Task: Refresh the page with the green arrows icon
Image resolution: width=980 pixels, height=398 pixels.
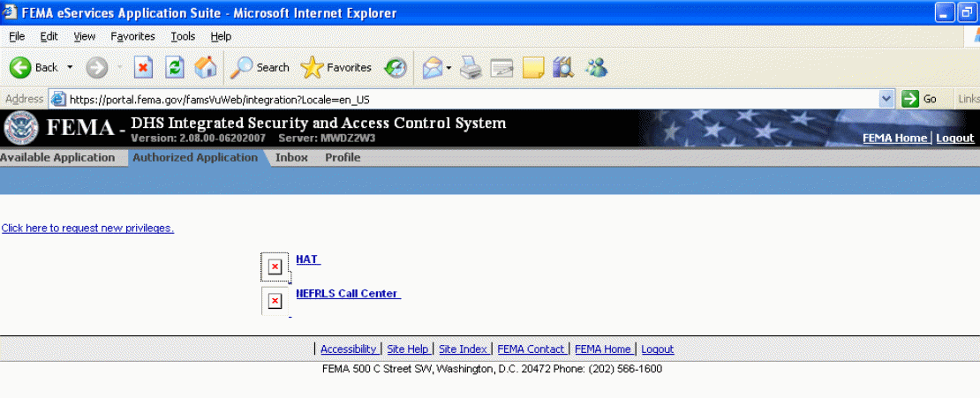Action: tap(175, 67)
